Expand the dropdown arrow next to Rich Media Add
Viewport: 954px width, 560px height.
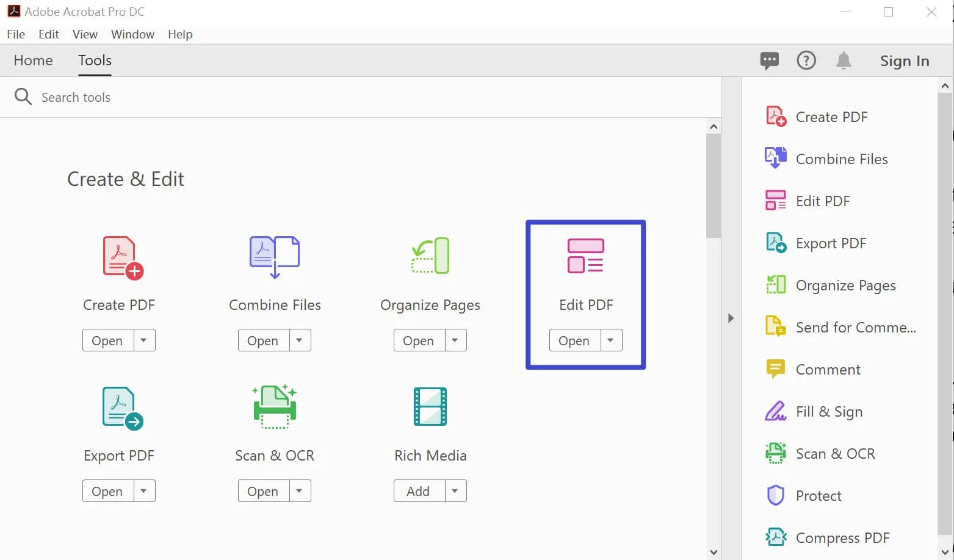coord(455,491)
